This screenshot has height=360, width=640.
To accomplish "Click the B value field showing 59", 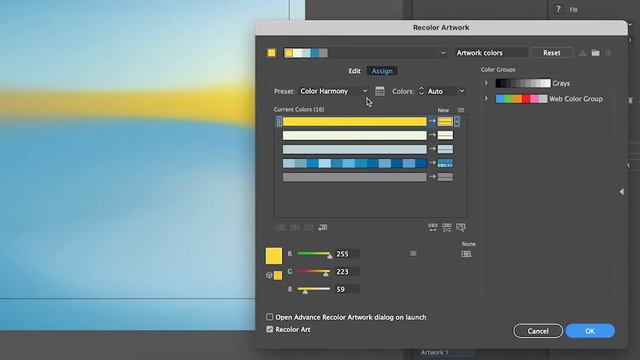I will pos(347,289).
